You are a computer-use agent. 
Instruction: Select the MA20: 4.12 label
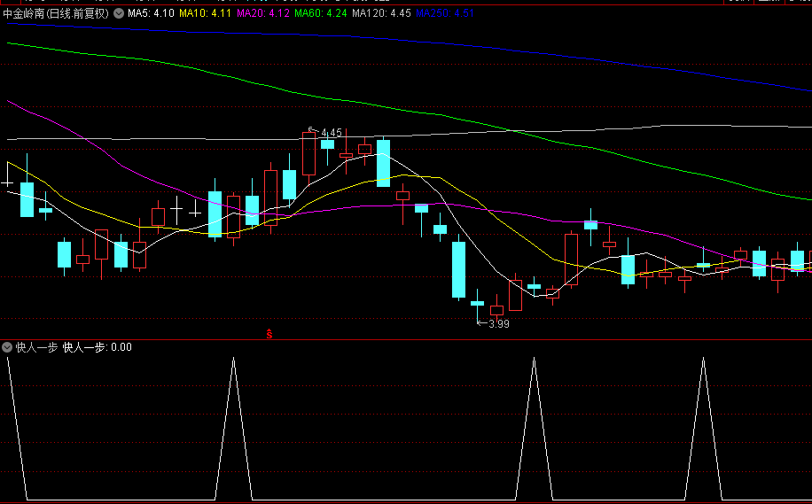[263, 13]
